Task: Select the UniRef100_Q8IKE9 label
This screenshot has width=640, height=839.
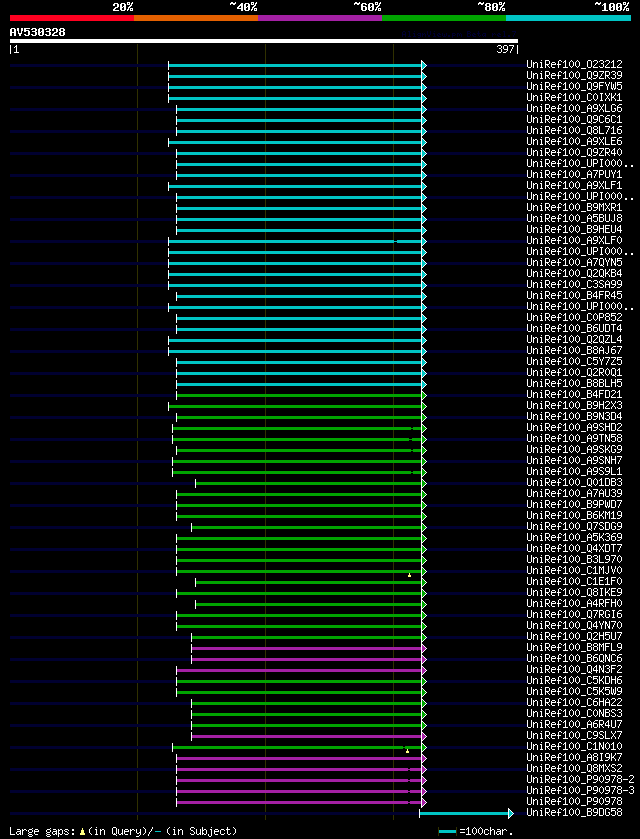Action: point(574,593)
